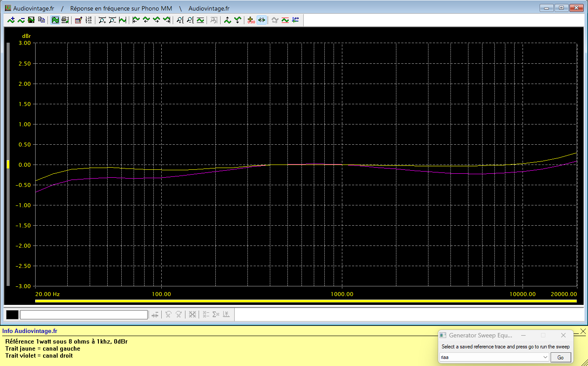The width and height of the screenshot is (588, 366).
Task: Toggle the highlighted green cross cursor button
Action: pyautogui.click(x=261, y=20)
